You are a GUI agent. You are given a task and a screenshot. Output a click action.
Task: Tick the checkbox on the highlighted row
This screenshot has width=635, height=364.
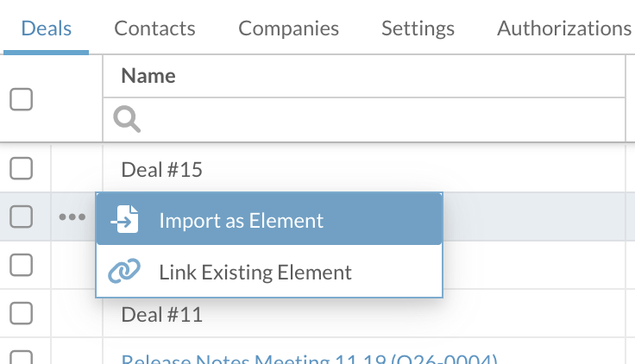click(21, 218)
